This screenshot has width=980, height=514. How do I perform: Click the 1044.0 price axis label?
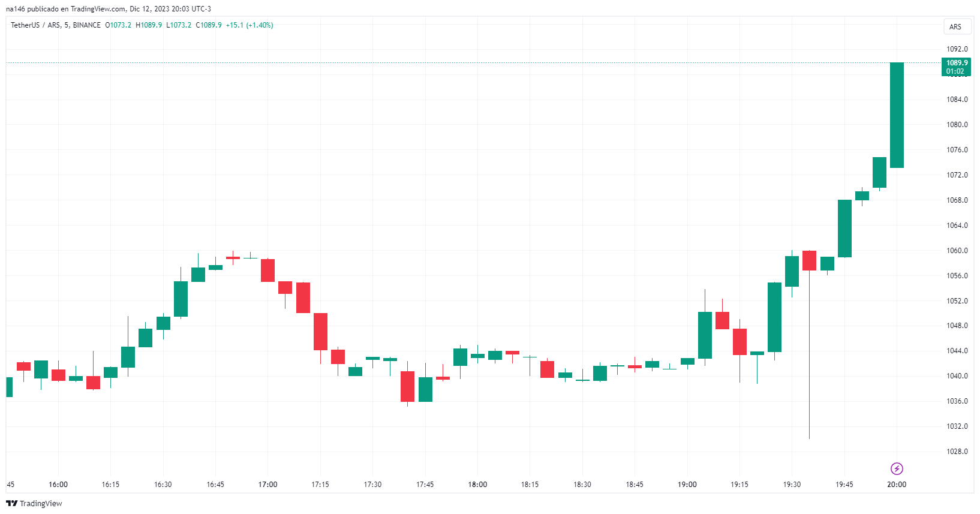(x=957, y=351)
